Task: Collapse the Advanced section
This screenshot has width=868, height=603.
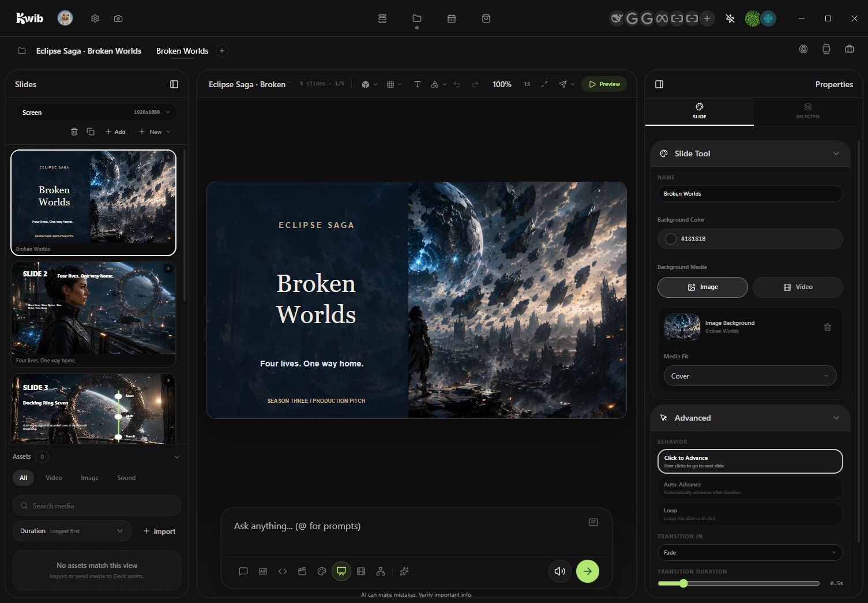Action: pos(836,418)
